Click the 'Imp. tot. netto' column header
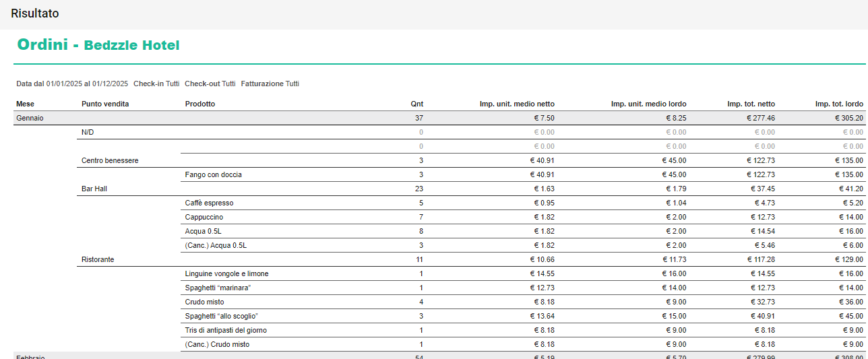The image size is (868, 359). [751, 104]
